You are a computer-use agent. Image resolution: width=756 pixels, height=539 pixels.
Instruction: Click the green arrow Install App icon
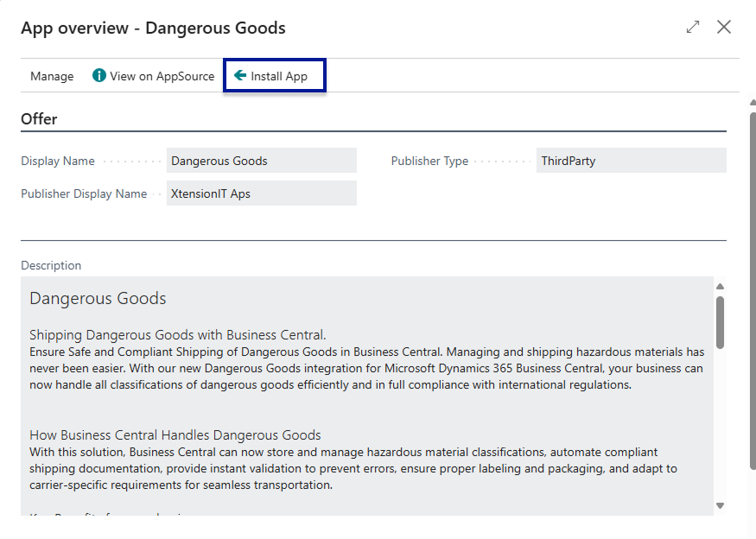(x=240, y=76)
